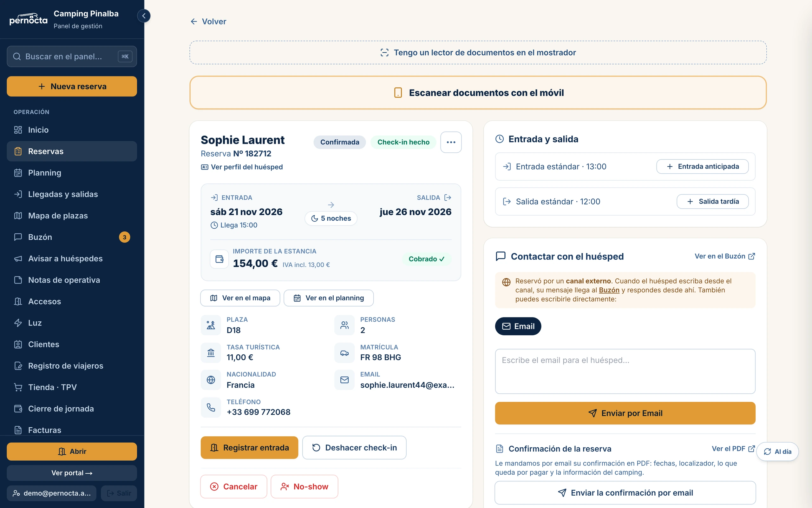812x508 pixels.
Task: Click the Buzón notification badge showing 3
Action: [124, 237]
